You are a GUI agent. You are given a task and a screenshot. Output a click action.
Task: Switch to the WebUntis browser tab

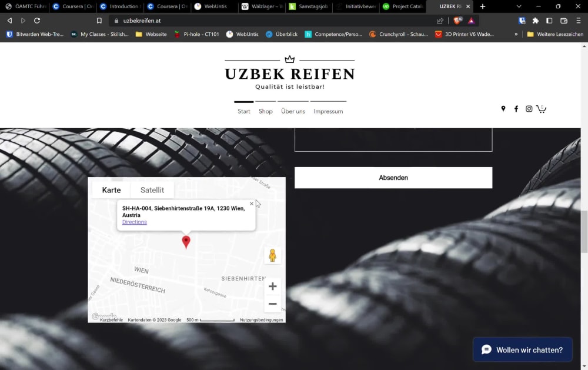(215, 6)
